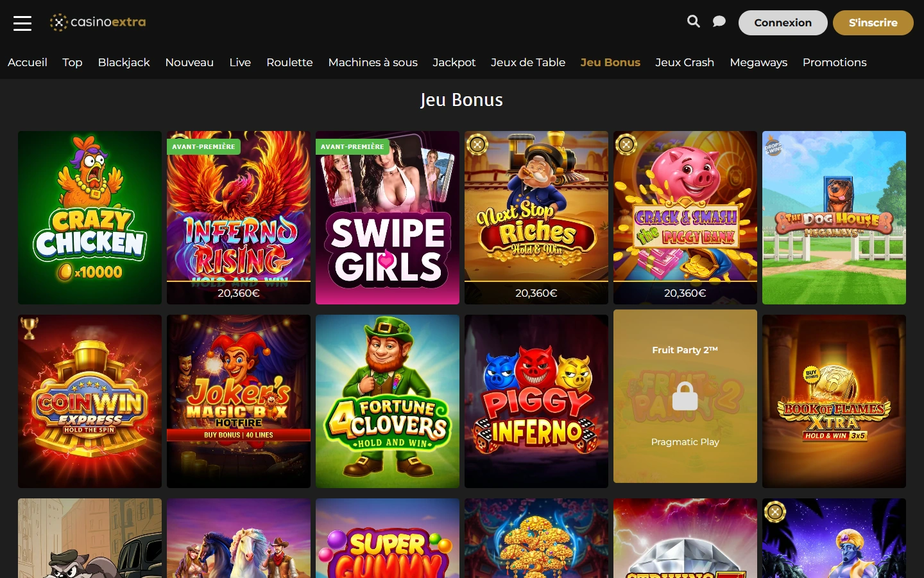Click jackpot coin badge on Next Stop Riches
924x578 pixels.
click(477, 144)
